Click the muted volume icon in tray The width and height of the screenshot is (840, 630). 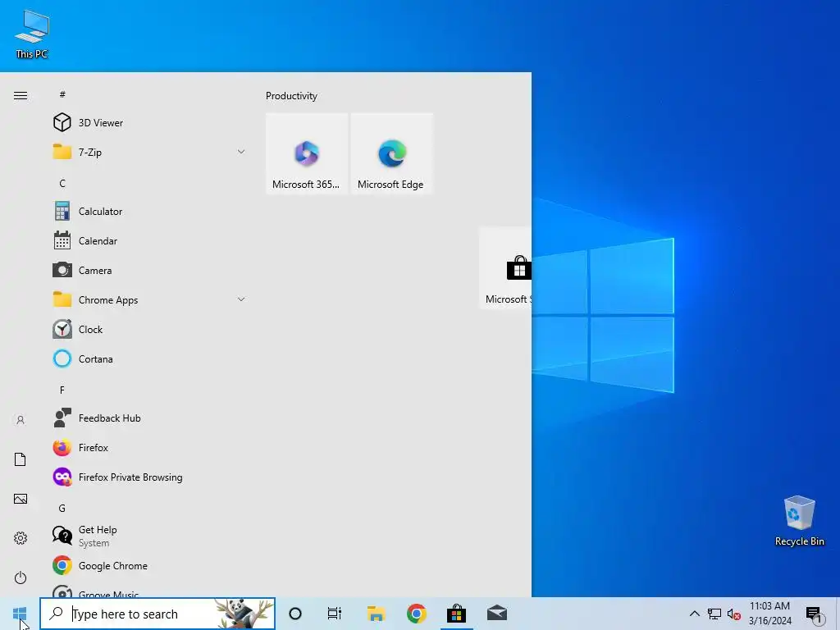(734, 614)
